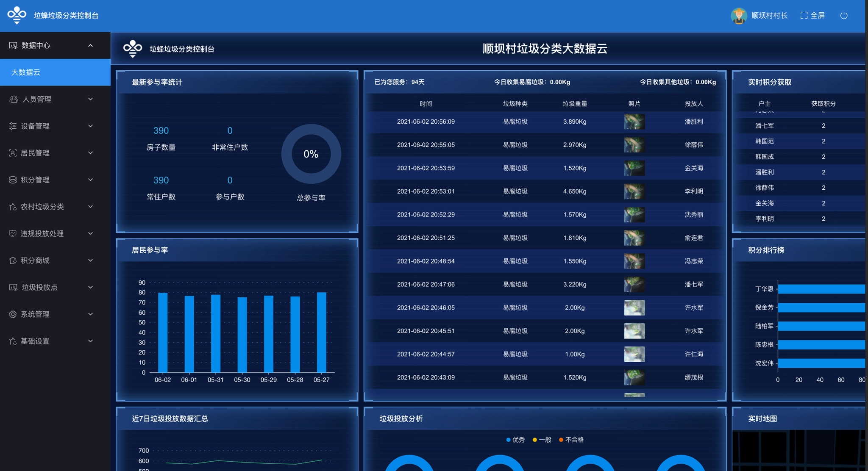Toggle the 一般 legend item
Screen dimensions: 868x471
pyautogui.click(x=542, y=440)
